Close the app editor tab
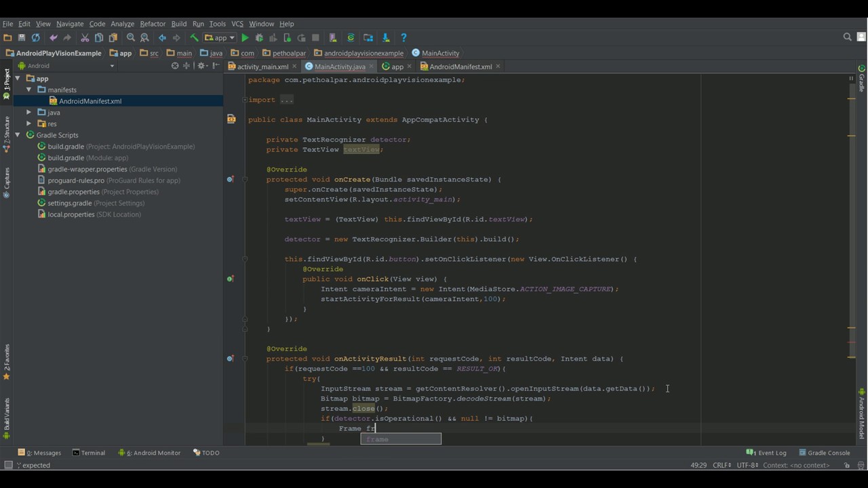This screenshot has width=868, height=488. tap(410, 66)
